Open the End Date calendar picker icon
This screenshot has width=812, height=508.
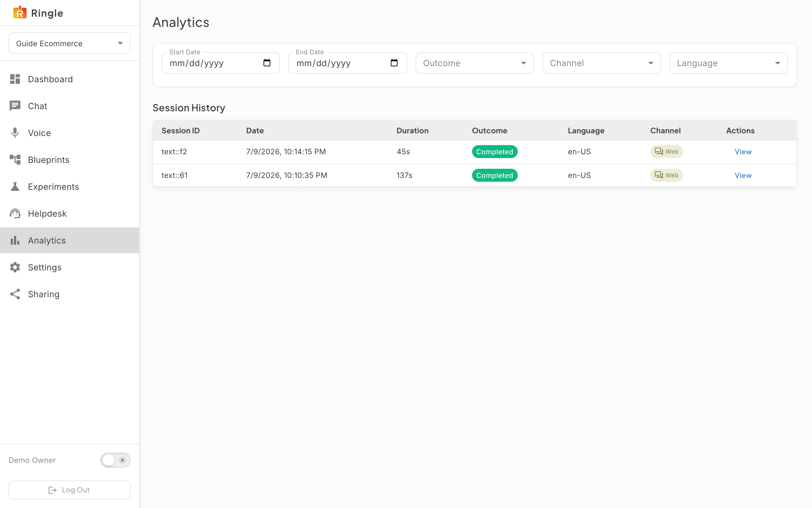tap(394, 63)
